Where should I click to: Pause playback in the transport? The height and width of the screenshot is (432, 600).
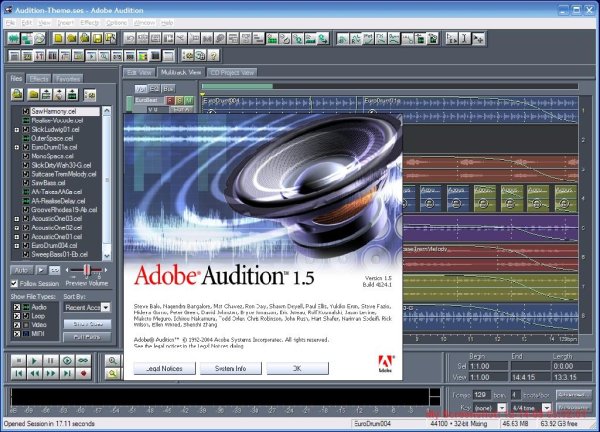click(51, 360)
